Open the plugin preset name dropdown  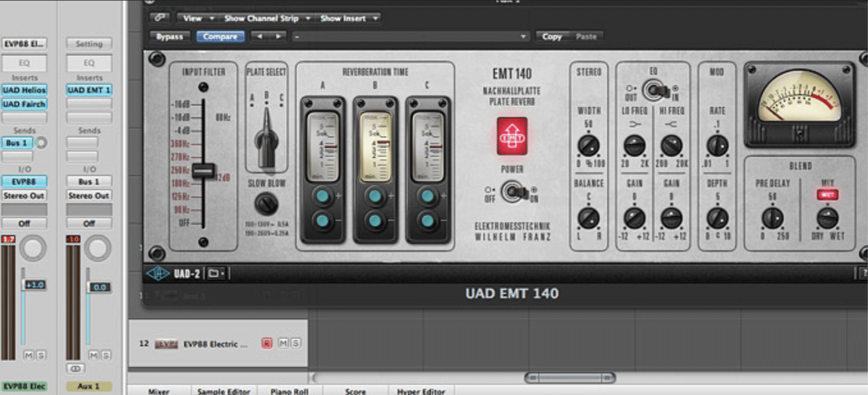[411, 37]
